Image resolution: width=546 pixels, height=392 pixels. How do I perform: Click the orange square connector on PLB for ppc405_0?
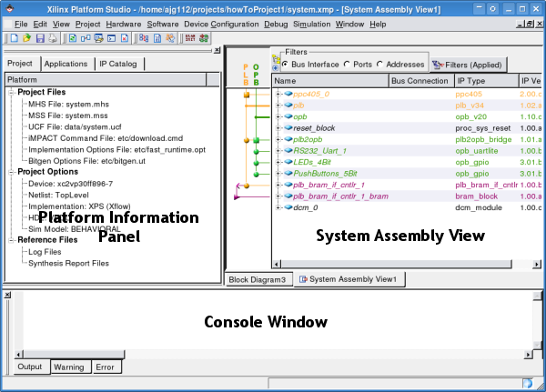(x=247, y=95)
